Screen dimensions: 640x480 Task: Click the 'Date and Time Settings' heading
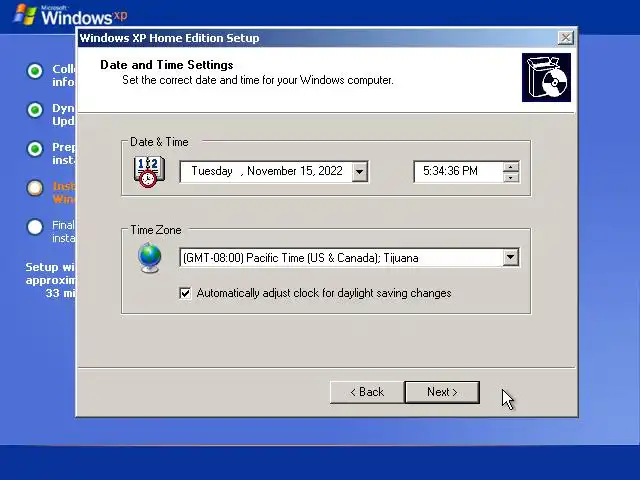point(167,65)
